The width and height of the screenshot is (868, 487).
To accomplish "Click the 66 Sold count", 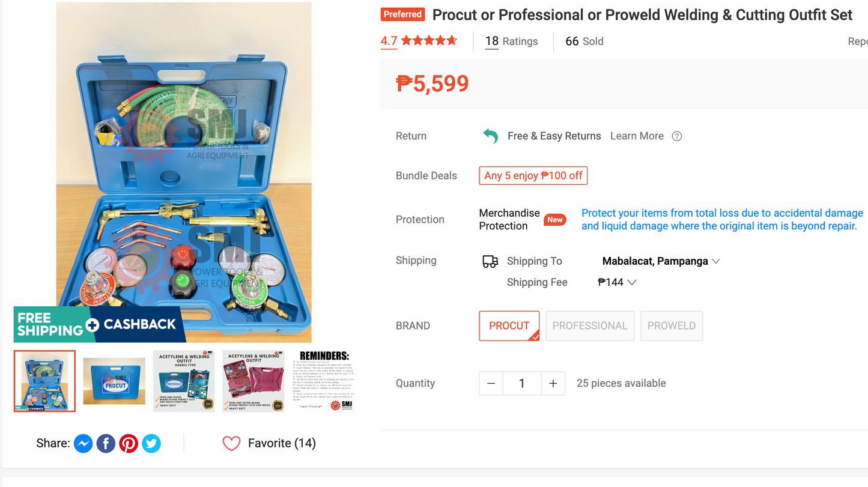I will pos(583,41).
